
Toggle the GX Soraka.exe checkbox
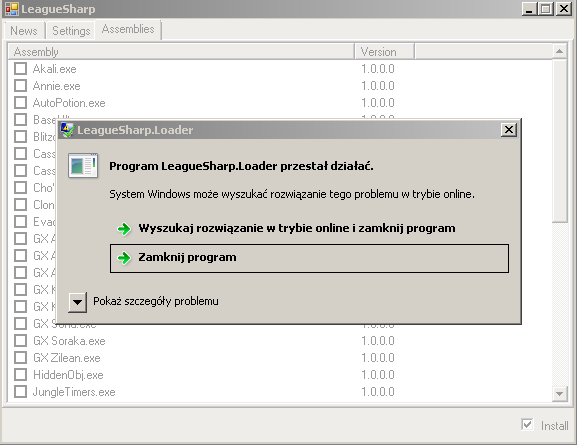click(x=21, y=341)
